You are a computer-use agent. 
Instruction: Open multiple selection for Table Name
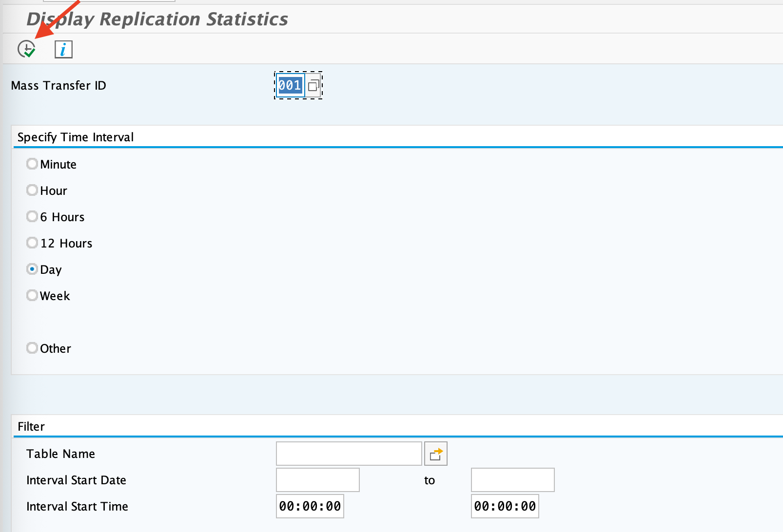(x=435, y=453)
